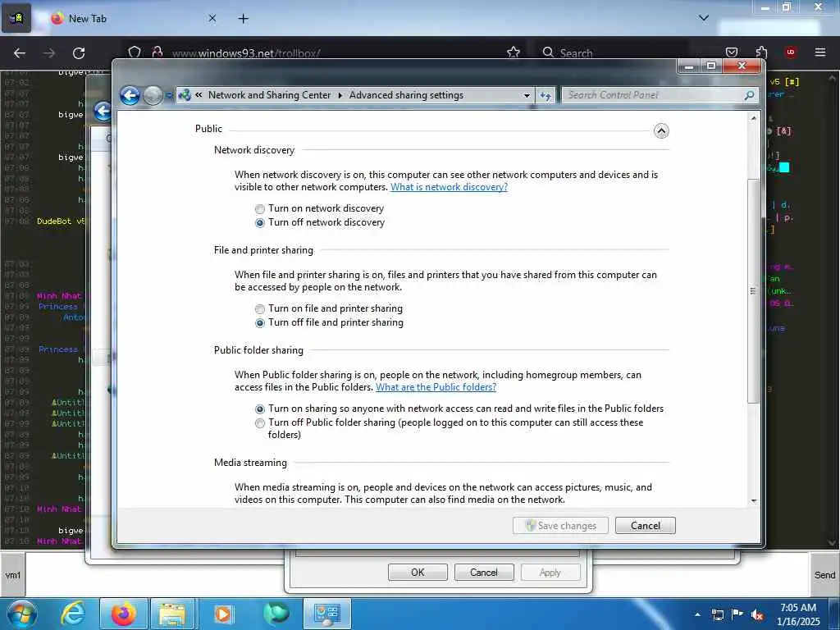Open the Windows Start menu
Screen dimensions: 840x630
[22, 614]
